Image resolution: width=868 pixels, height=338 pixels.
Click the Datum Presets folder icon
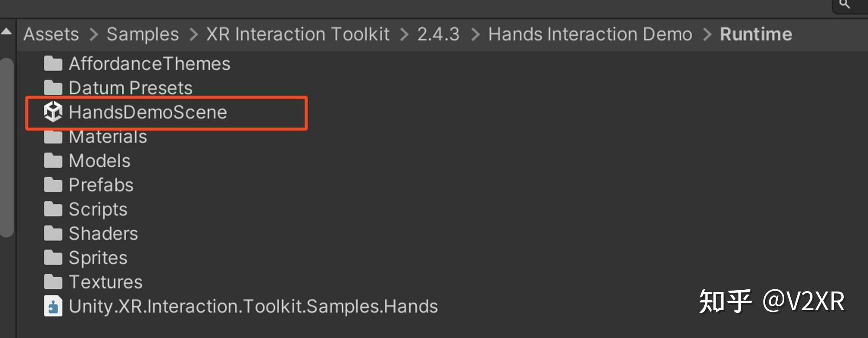click(53, 88)
